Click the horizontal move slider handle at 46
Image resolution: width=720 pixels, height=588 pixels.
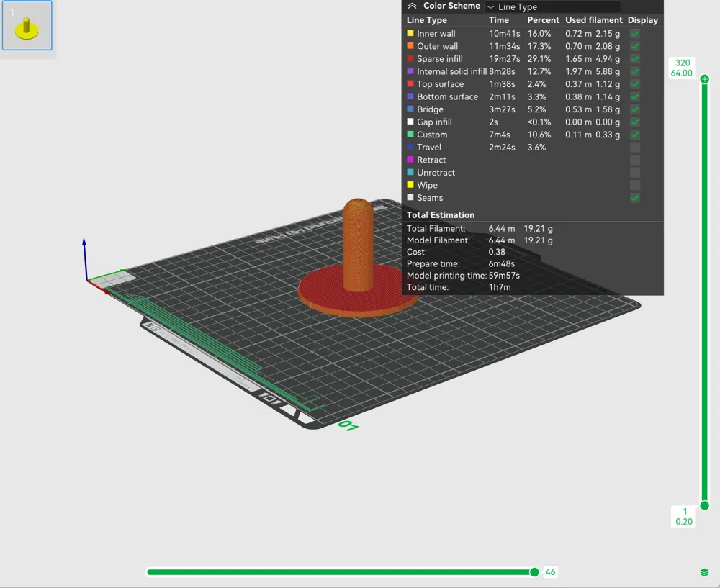534,572
